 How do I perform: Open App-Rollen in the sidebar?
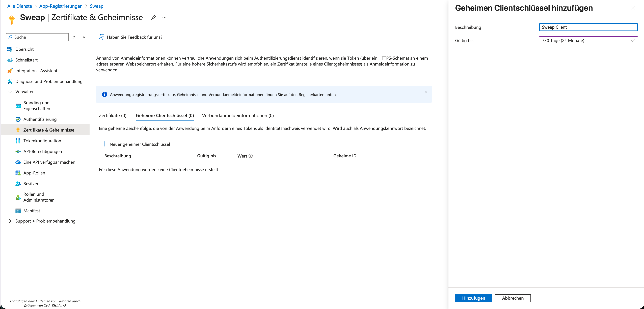coord(34,173)
